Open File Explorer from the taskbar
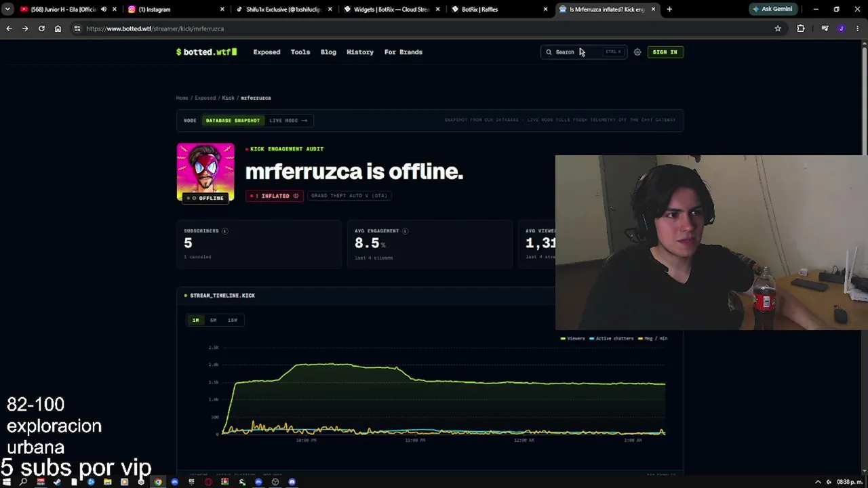Viewport: 868px width, 488px height. [108, 482]
